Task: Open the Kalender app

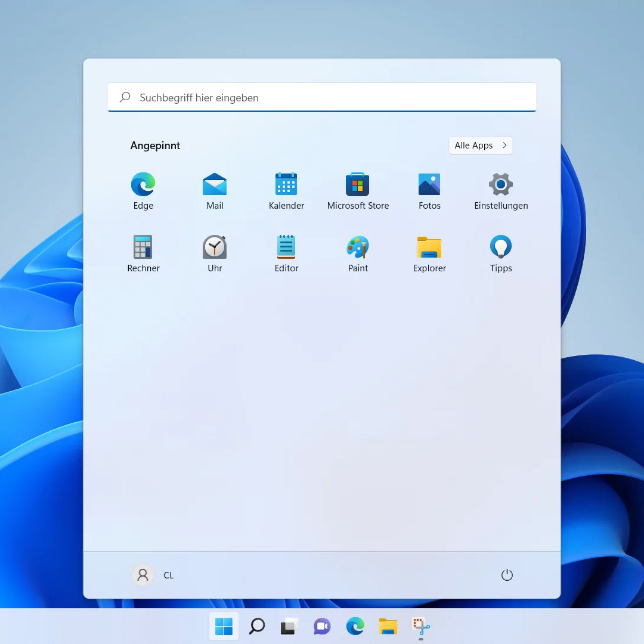Action: pyautogui.click(x=286, y=190)
